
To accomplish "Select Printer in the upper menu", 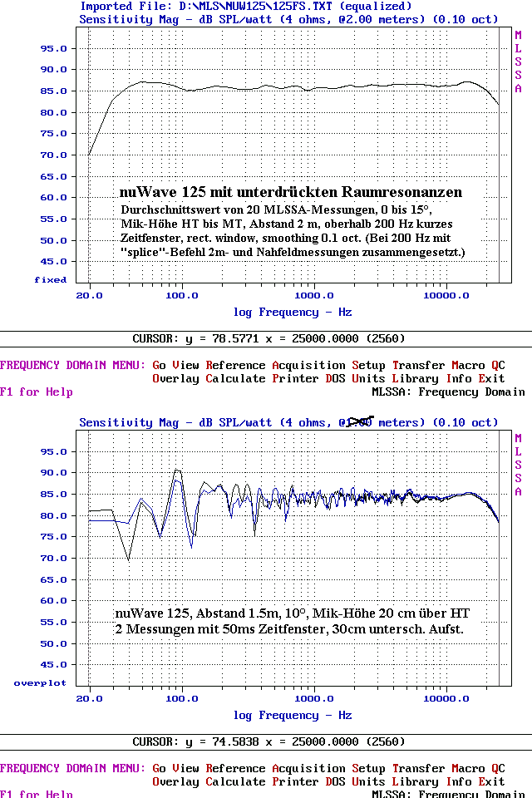I will tap(295, 379).
